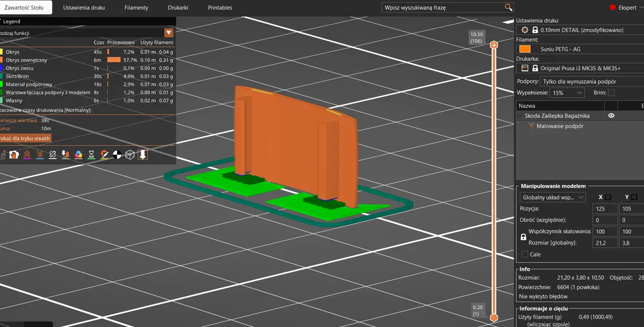Toggle the Shells cube icon
Screen dimensions: 644x327
130,155
